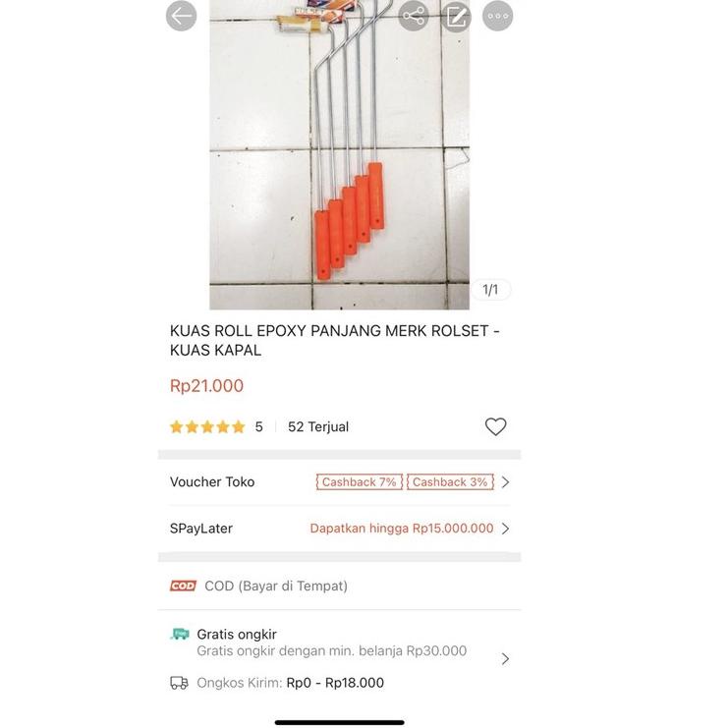Screen dimensions: 728x728
Task: Open the three-dots more menu
Action: tap(498, 16)
